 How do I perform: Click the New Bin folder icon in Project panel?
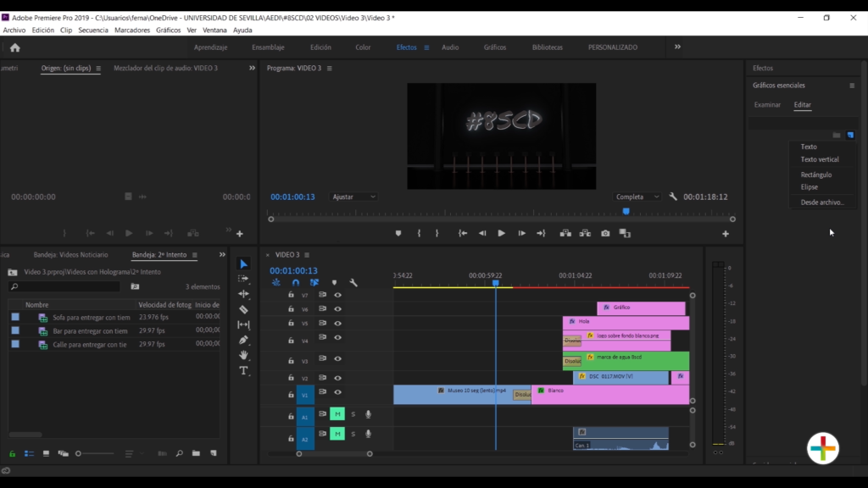click(x=196, y=453)
